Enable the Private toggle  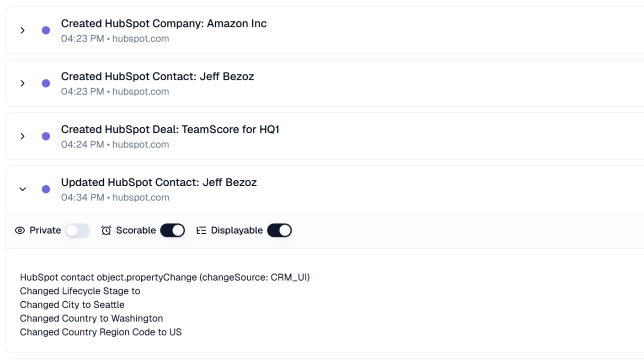pyautogui.click(x=77, y=231)
